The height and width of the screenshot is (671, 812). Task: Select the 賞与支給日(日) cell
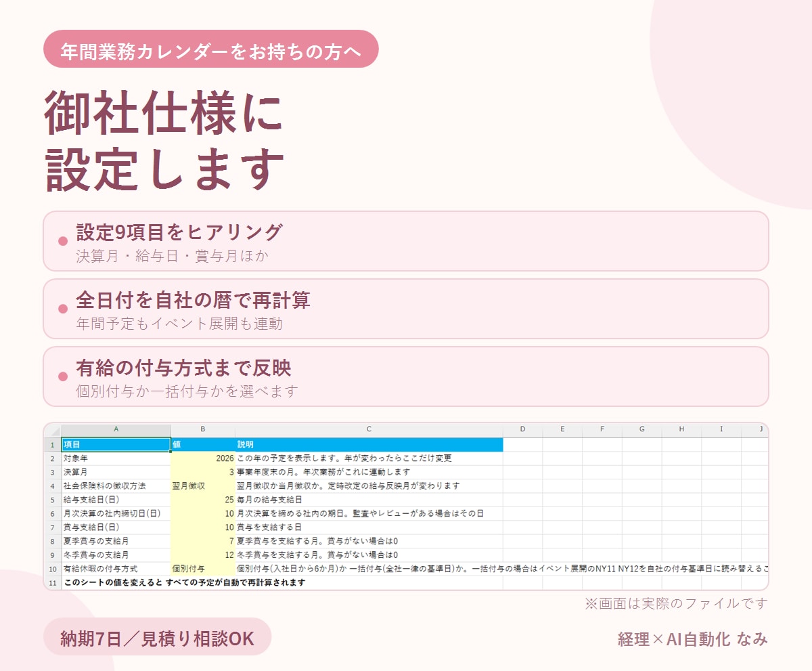116,527
